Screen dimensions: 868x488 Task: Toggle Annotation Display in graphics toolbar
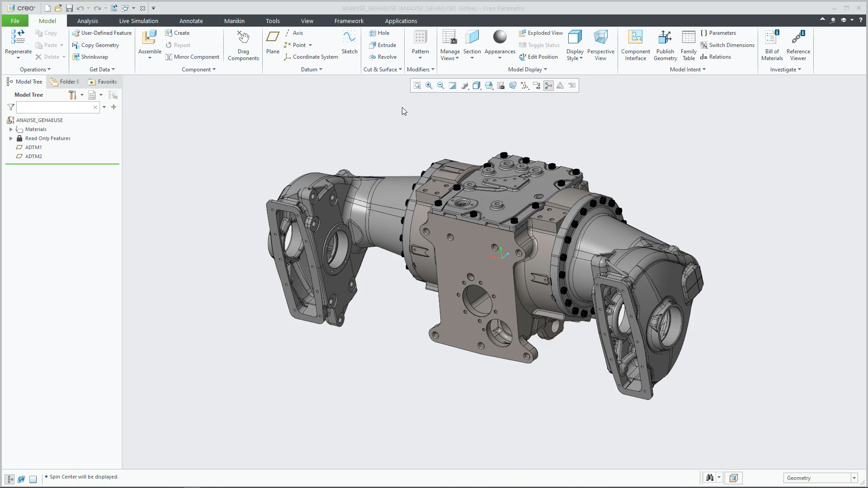click(x=537, y=85)
